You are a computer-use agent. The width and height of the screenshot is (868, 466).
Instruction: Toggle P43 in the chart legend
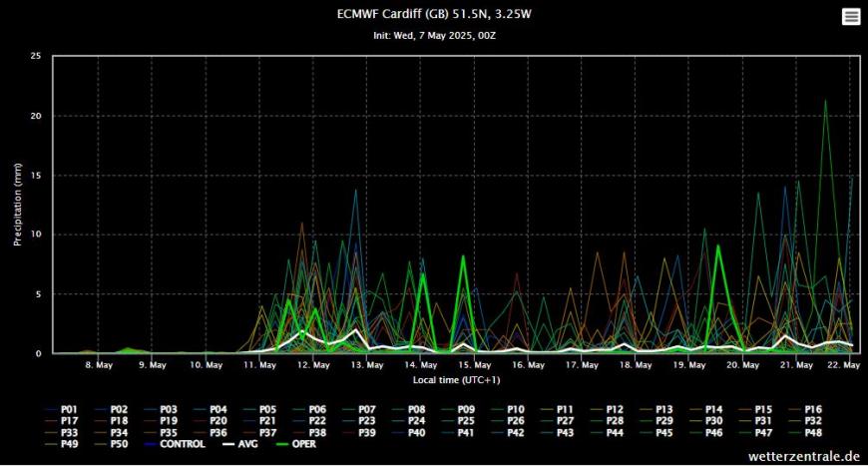(558, 433)
